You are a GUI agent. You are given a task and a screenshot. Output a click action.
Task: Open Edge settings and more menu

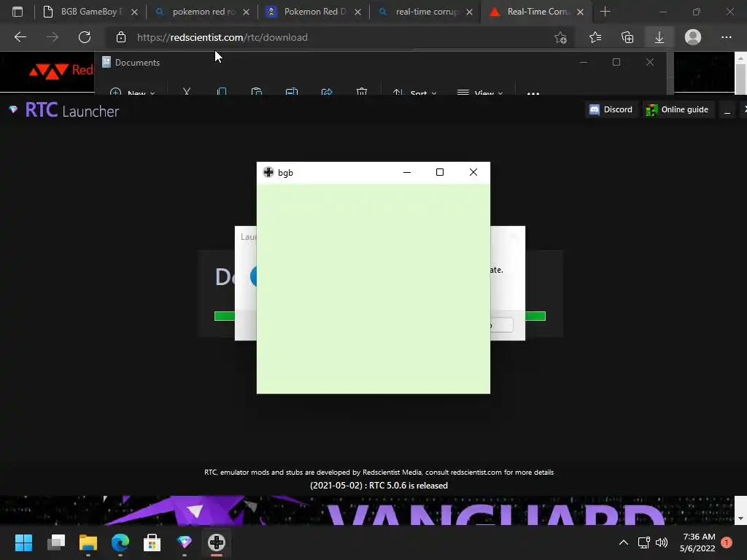click(726, 37)
